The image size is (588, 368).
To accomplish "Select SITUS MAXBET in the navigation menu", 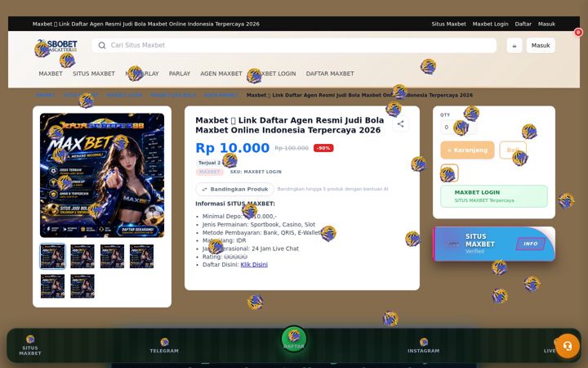I will [x=94, y=74].
